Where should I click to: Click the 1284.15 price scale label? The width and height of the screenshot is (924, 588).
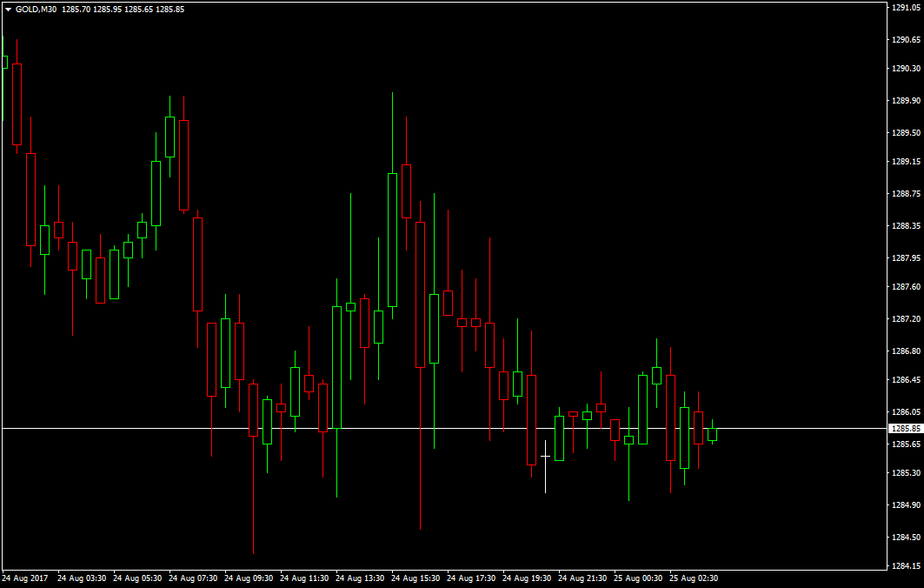click(905, 567)
